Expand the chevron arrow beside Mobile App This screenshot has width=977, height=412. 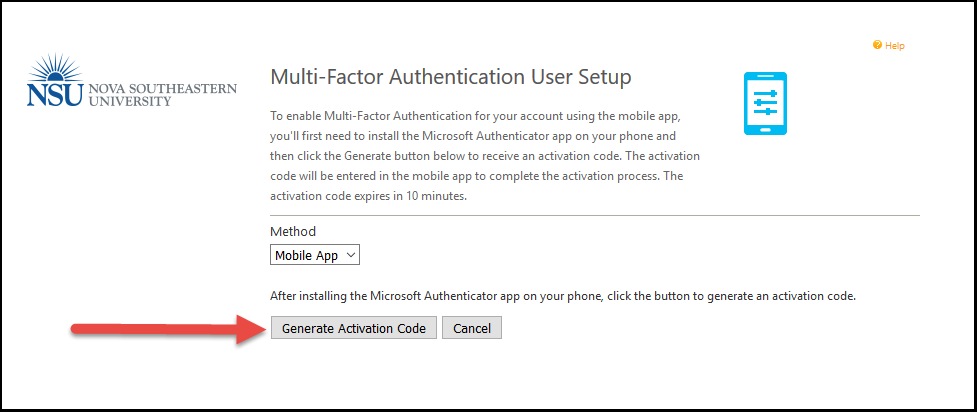click(350, 255)
